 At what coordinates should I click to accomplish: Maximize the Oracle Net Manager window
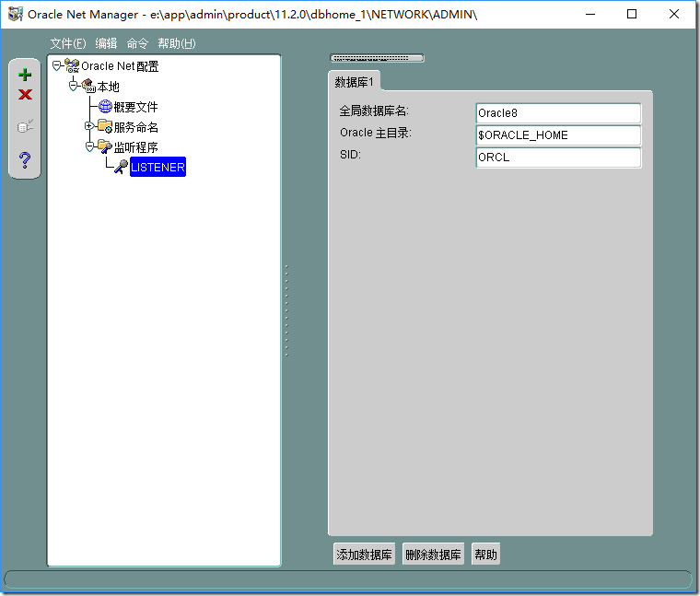[632, 15]
